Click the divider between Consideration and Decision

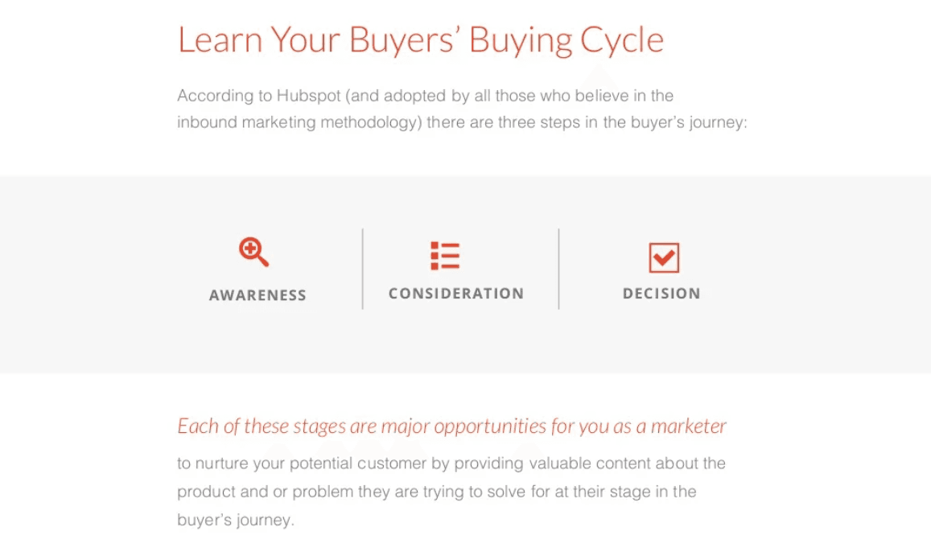(558, 269)
